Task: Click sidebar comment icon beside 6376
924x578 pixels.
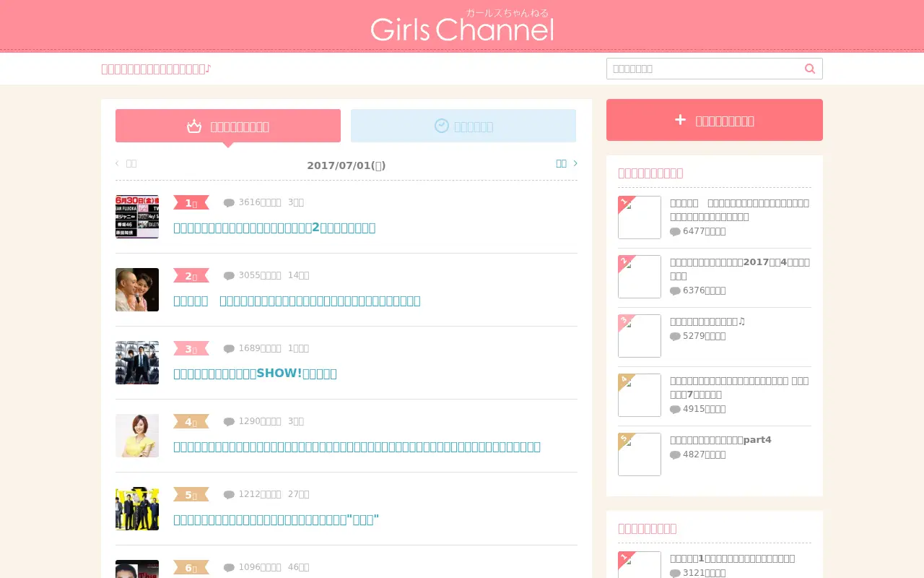Action: click(675, 290)
